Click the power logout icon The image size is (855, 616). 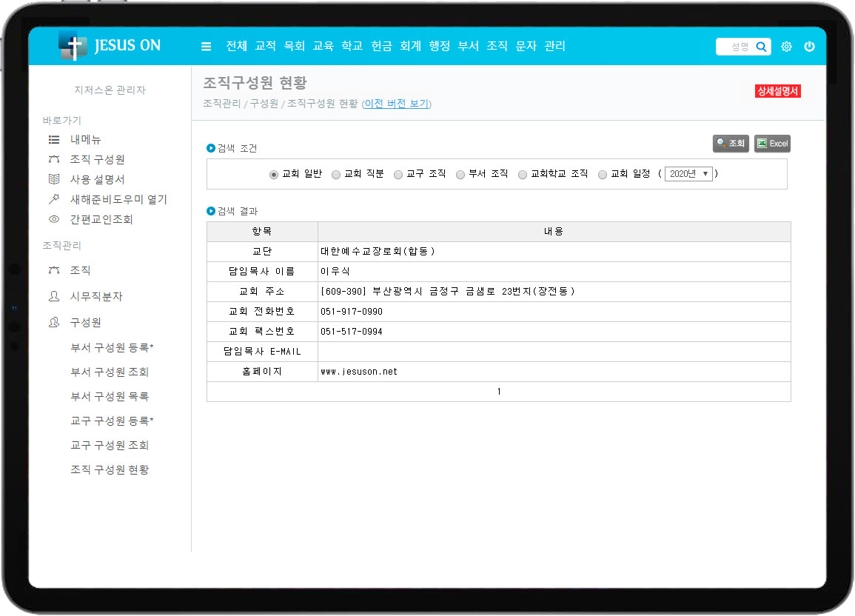coord(809,47)
